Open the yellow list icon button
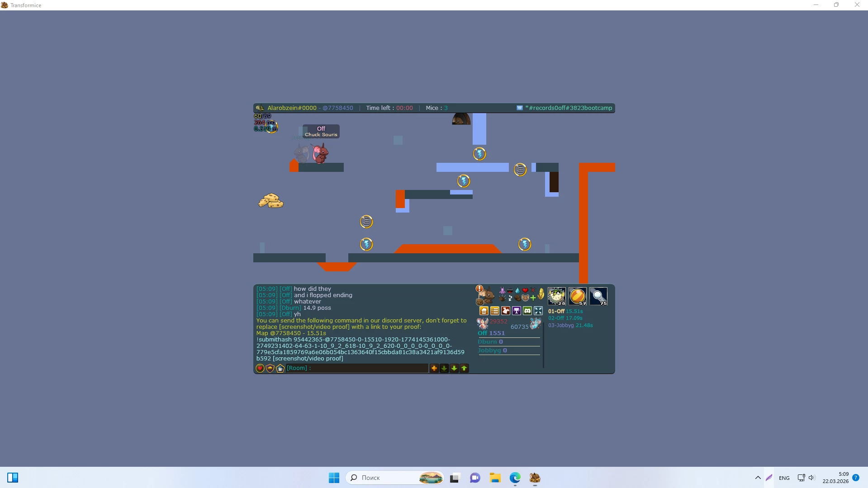The image size is (868, 488). (x=495, y=311)
